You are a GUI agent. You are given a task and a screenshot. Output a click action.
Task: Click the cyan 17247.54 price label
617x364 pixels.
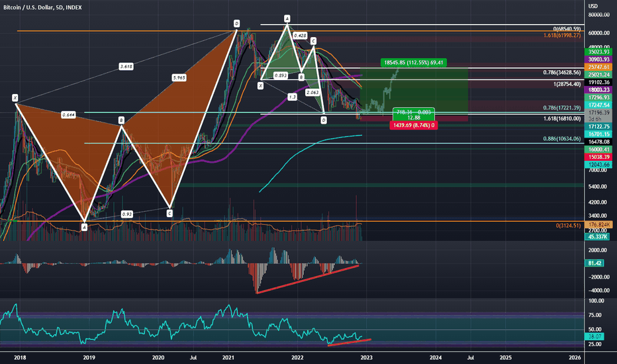(598, 105)
